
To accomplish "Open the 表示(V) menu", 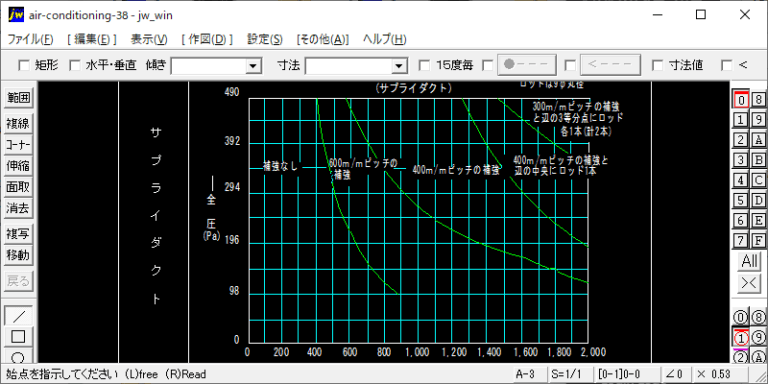I will click(x=149, y=39).
